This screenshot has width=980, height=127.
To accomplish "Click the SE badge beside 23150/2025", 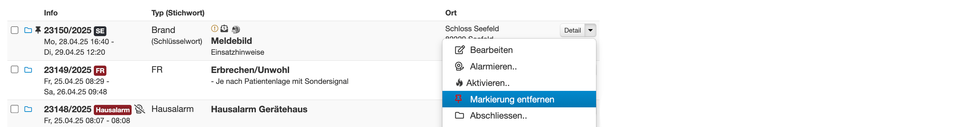I will point(100,31).
